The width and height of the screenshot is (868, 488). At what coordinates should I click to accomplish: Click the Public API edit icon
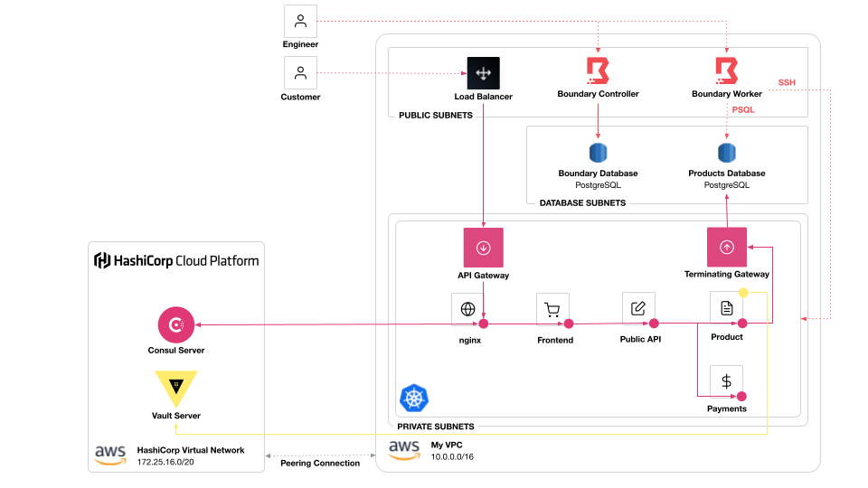638,308
